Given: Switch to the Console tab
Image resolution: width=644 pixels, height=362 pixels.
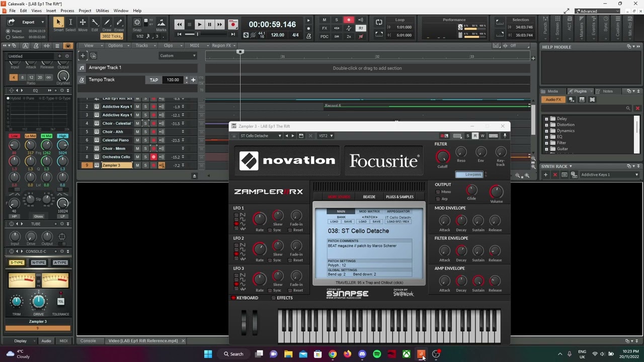Looking at the screenshot, I should coord(88,341).
